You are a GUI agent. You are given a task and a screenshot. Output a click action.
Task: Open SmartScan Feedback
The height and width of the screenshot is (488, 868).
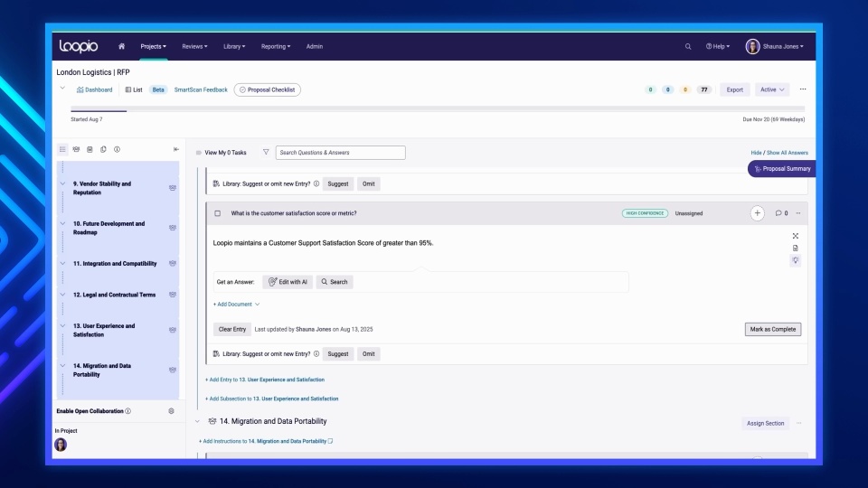[201, 89]
